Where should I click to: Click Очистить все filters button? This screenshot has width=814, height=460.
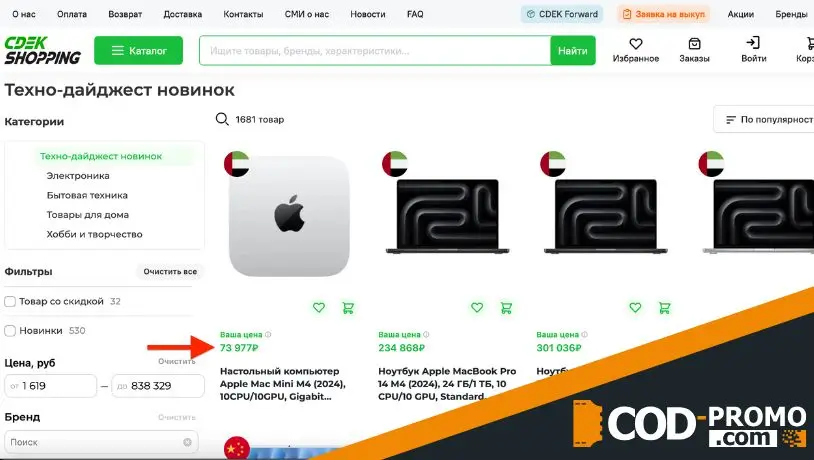[x=170, y=272]
